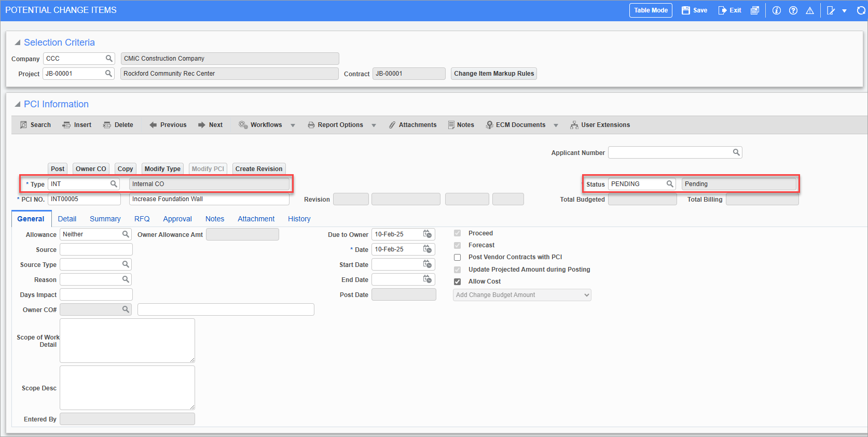868x437 pixels.
Task: Expand Report Options dropdown arrow
Action: click(374, 125)
